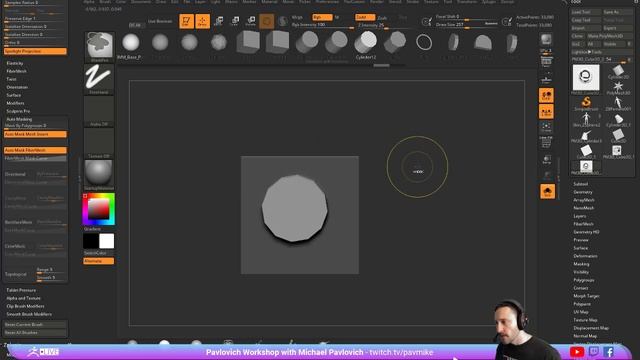The image size is (640, 360).
Task: Adjust the Rgb Intensity slider
Action: point(322,25)
